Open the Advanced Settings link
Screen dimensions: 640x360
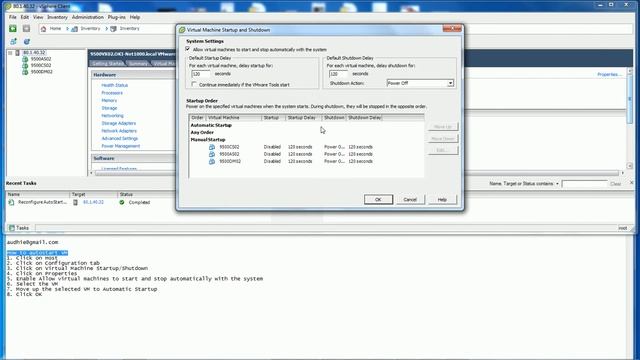coord(120,139)
